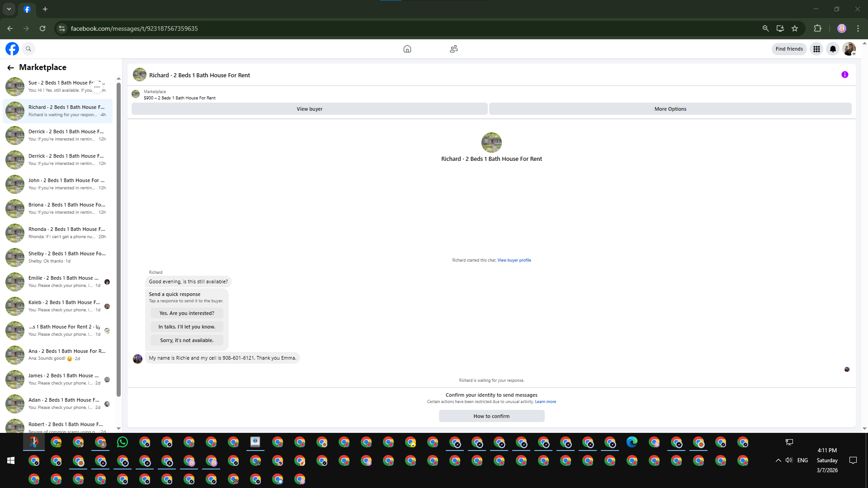The width and height of the screenshot is (868, 488).
Task: Open Rhonda's conversation in the list
Action: point(58,233)
